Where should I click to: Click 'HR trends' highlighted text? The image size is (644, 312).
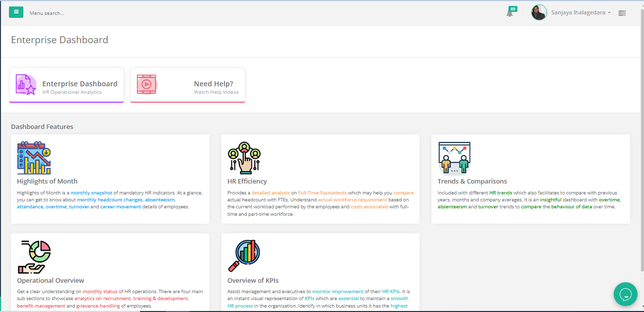pyautogui.click(x=501, y=192)
